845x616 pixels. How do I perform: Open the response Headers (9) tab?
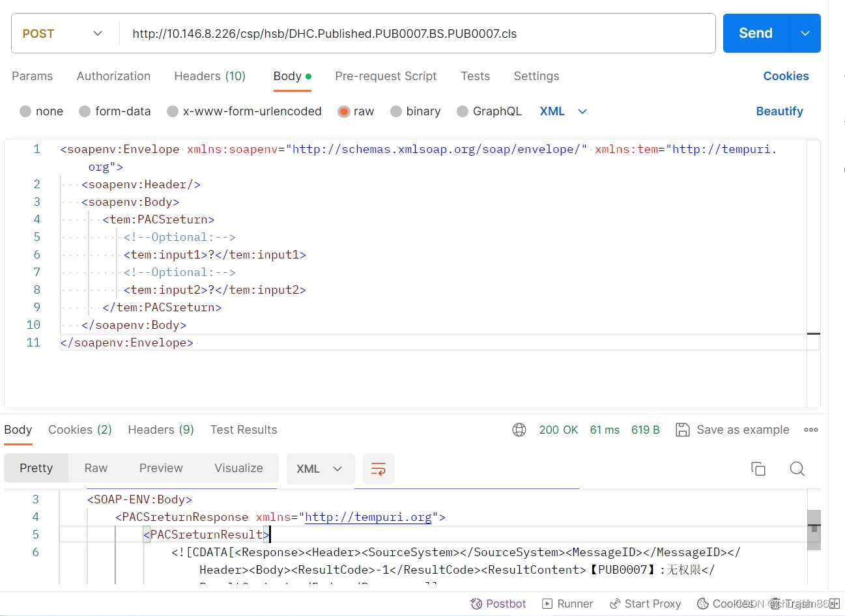point(161,430)
